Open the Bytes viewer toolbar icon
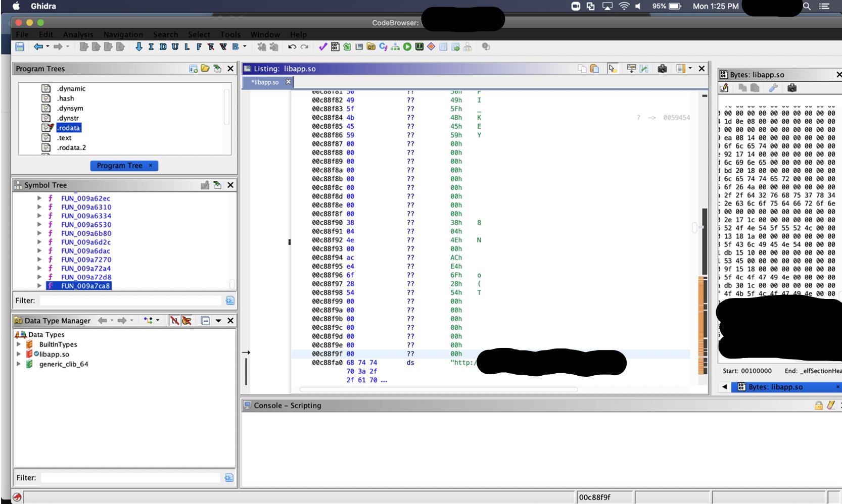 click(335, 47)
